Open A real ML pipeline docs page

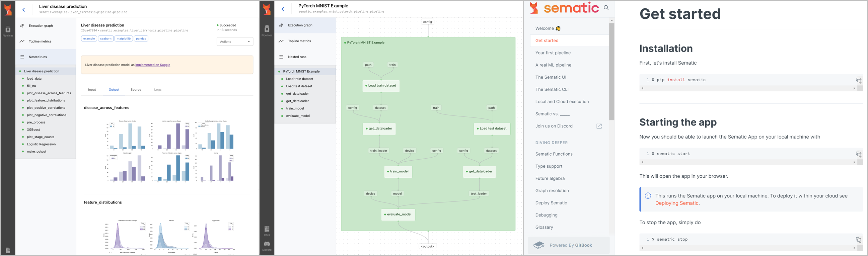click(x=569, y=65)
